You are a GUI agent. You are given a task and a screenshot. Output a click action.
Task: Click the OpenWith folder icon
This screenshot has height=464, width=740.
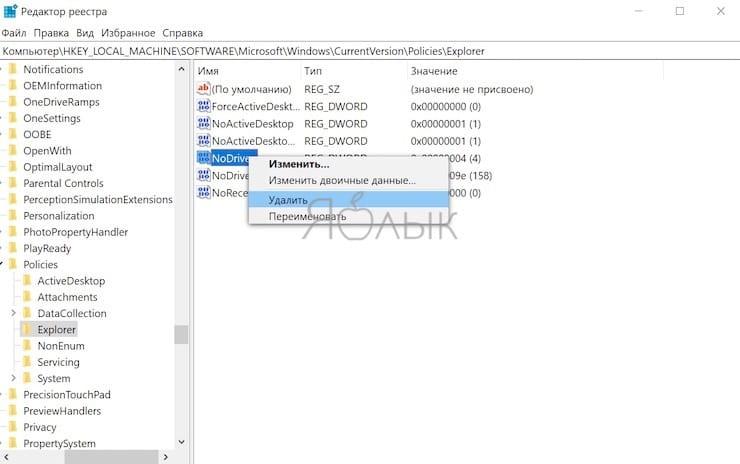pyautogui.click(x=13, y=151)
